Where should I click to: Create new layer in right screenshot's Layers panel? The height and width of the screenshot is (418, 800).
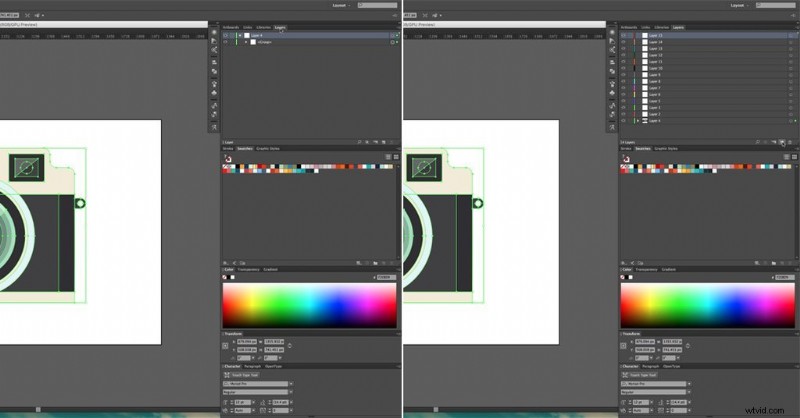782,142
